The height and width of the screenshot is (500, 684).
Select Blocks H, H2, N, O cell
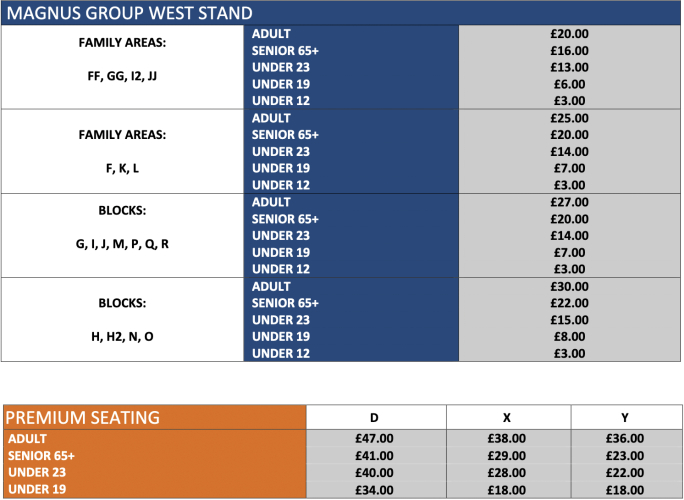(122, 320)
